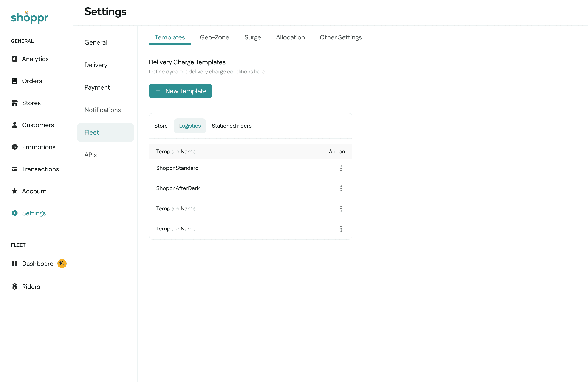Open the Payment settings section
Image resolution: width=588 pixels, height=382 pixels.
[x=97, y=87]
